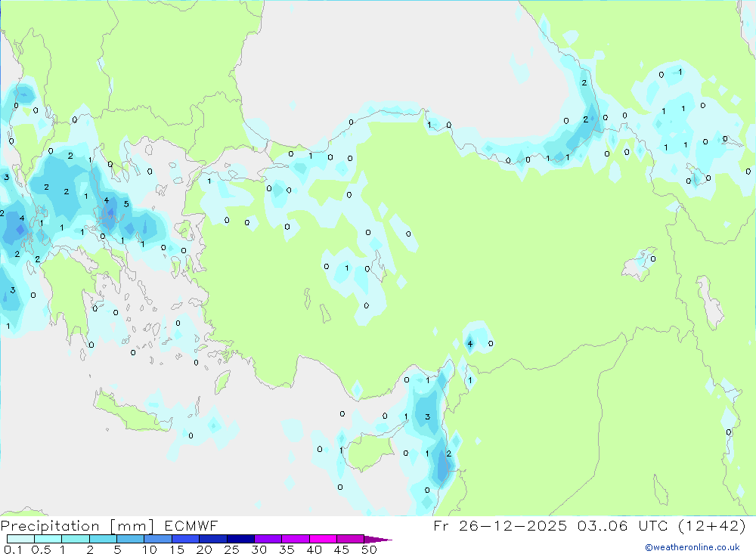Screen dimensions: 756x554
Task: Click the 35–40 mm legend color segment
Action: coord(295,539)
